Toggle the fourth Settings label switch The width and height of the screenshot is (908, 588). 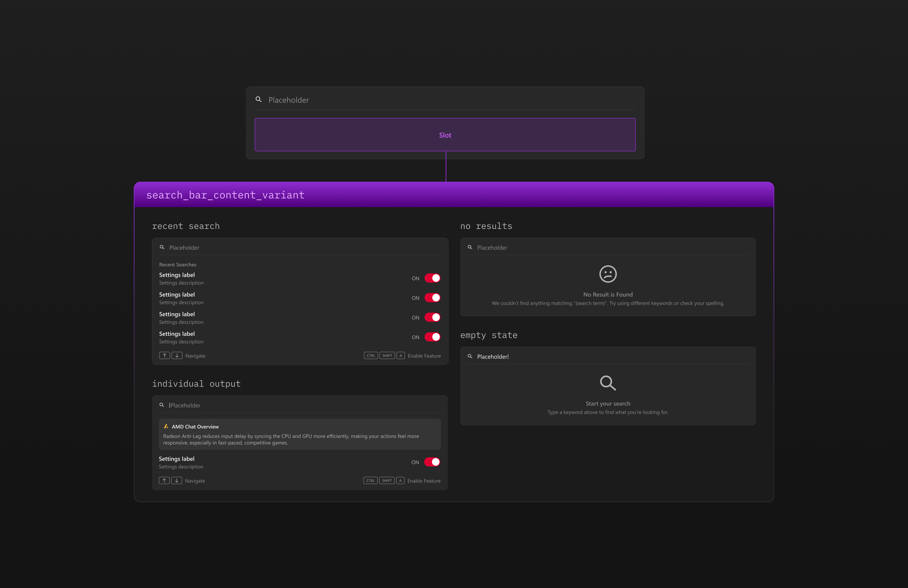click(x=432, y=337)
